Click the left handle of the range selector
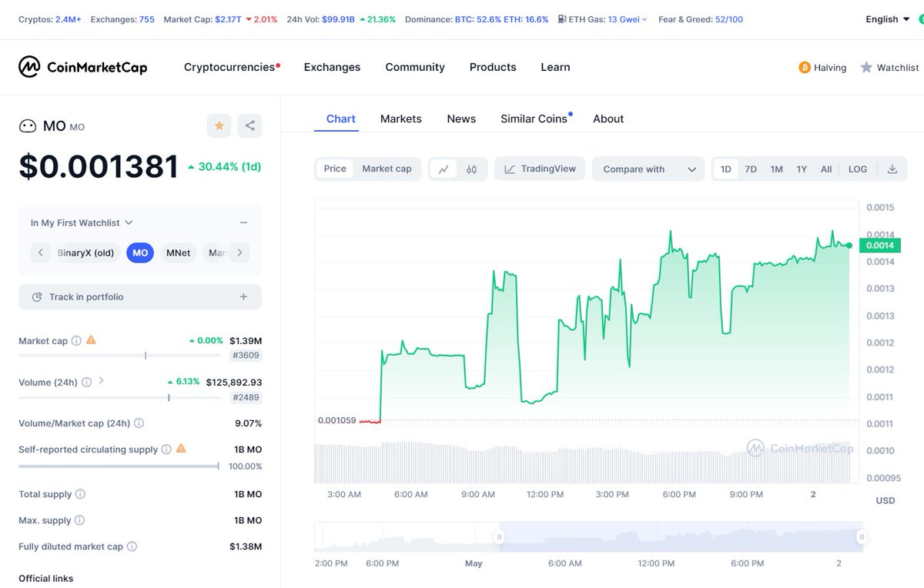Image resolution: width=924 pixels, height=588 pixels. pyautogui.click(x=500, y=537)
